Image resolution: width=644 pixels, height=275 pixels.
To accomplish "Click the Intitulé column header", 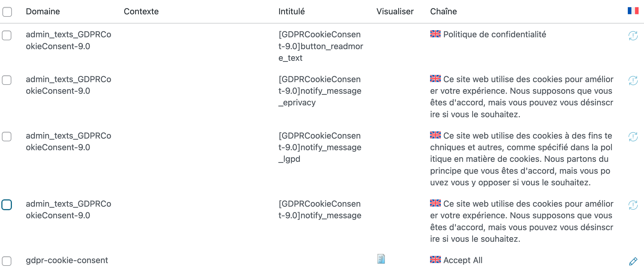I will [291, 11].
